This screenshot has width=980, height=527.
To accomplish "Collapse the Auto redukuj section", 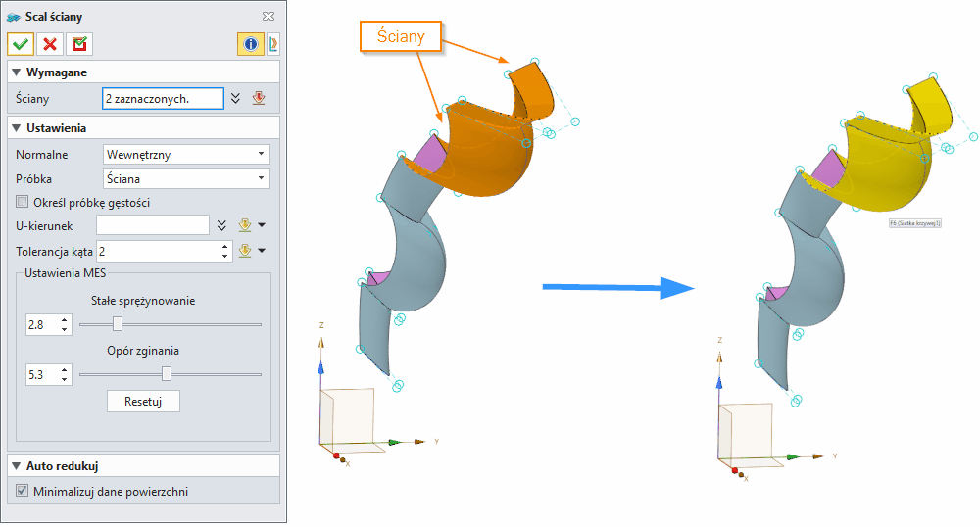I will [x=17, y=466].
